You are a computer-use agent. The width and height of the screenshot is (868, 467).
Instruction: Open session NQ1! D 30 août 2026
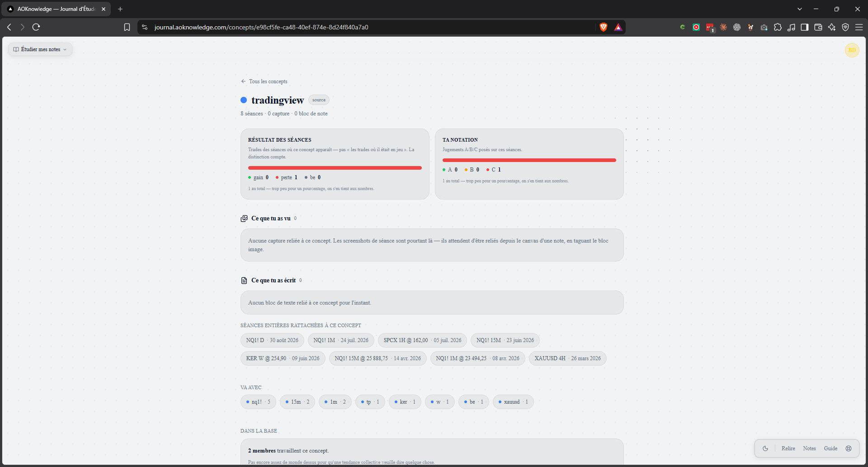[x=272, y=340]
